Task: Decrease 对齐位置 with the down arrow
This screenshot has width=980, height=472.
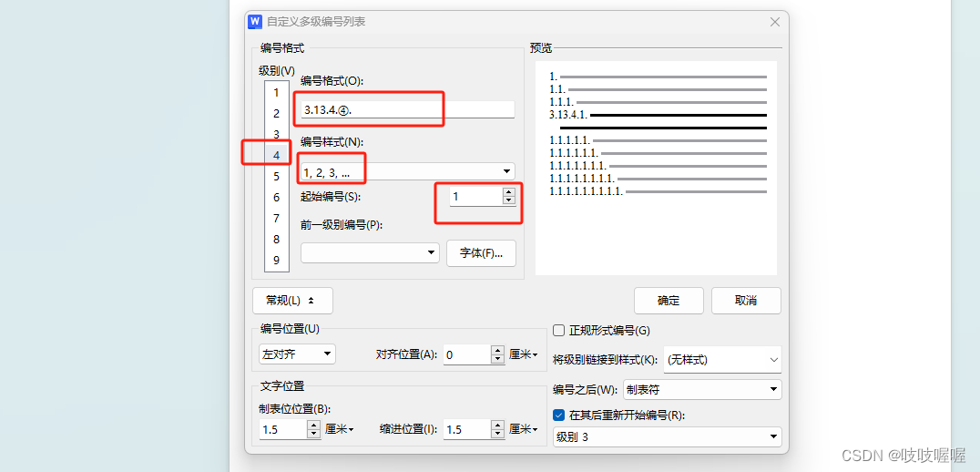Action: pos(497,360)
